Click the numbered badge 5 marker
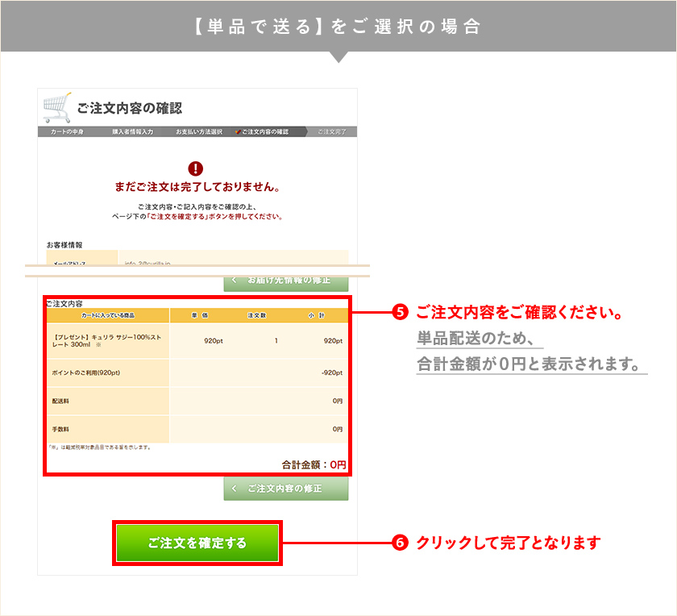This screenshot has height=616, width=677. (x=399, y=313)
